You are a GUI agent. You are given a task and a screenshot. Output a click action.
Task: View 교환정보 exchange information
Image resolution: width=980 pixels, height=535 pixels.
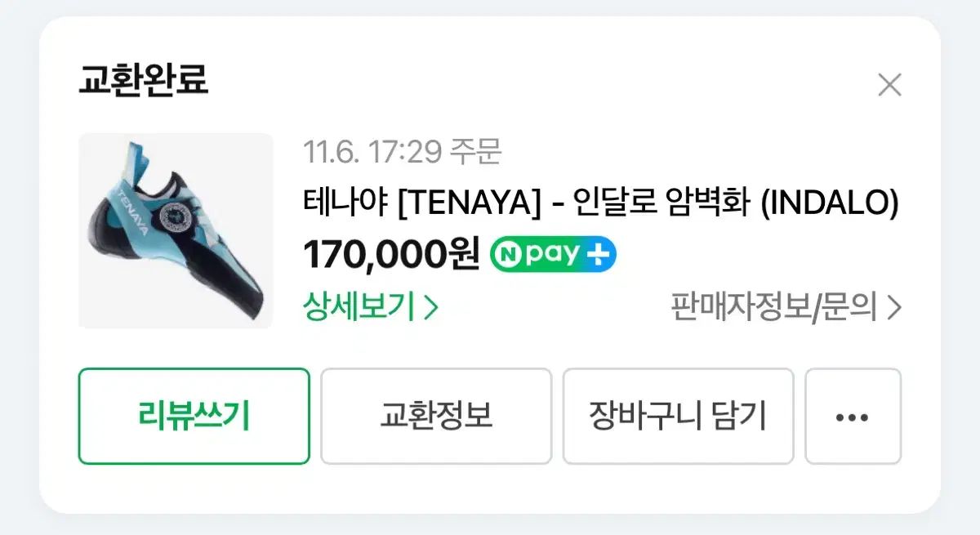coord(436,417)
